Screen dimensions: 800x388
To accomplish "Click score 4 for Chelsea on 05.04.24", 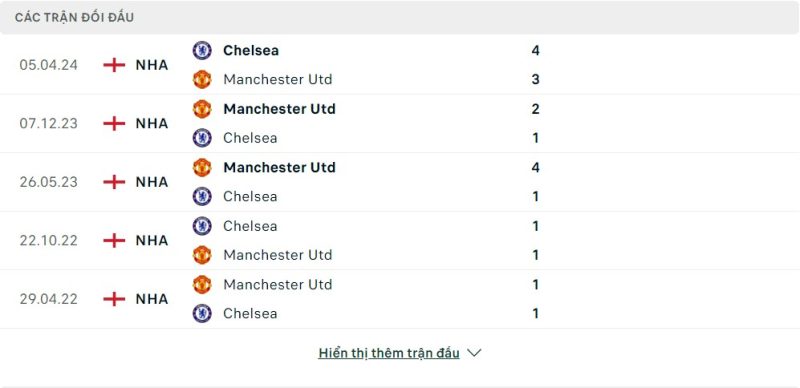I will point(535,51).
